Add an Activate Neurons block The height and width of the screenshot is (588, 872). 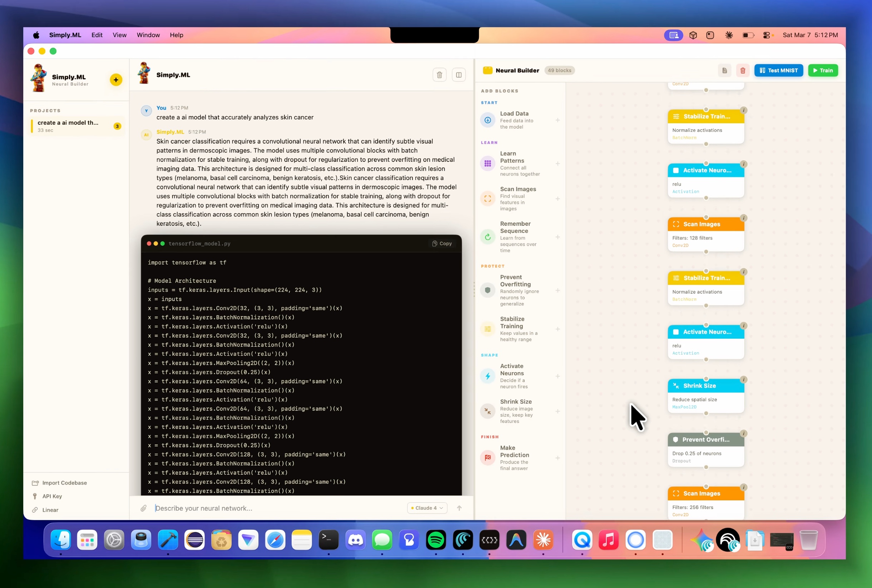pos(521,376)
